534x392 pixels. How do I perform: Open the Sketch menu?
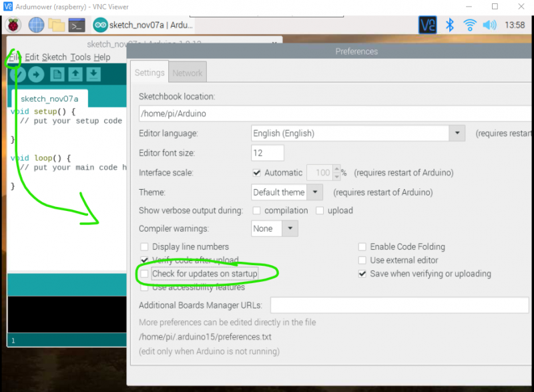(x=55, y=57)
